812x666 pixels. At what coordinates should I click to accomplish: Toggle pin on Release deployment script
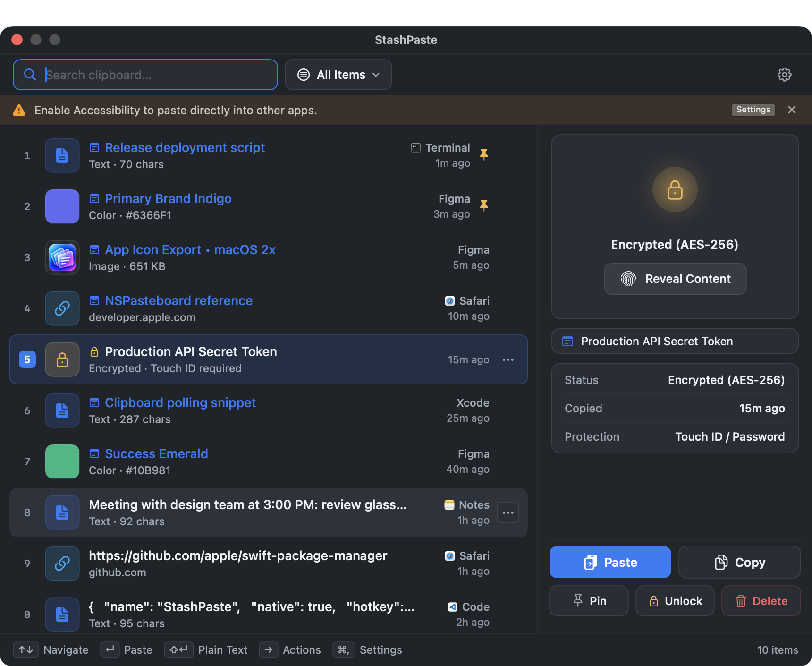click(x=484, y=155)
